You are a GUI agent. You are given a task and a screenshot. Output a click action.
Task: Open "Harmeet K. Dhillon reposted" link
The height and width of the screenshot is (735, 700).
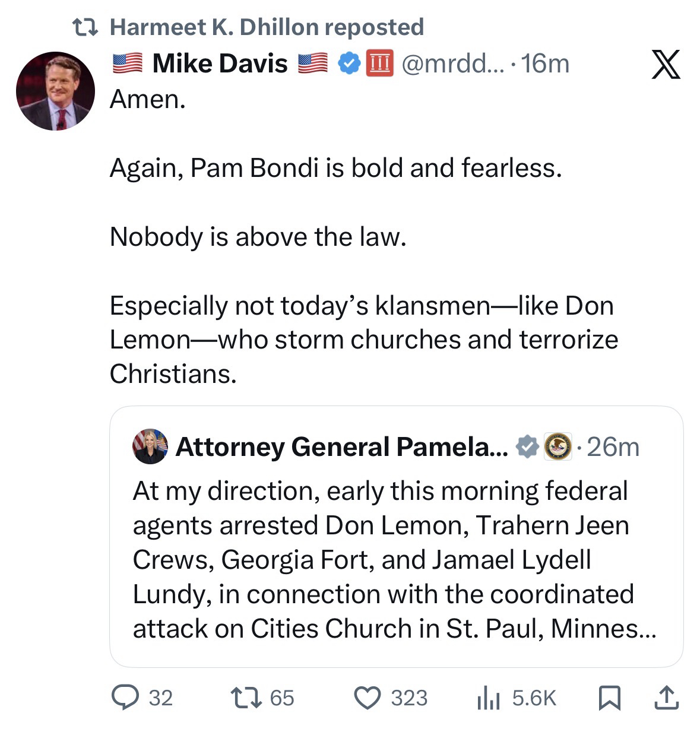267,27
